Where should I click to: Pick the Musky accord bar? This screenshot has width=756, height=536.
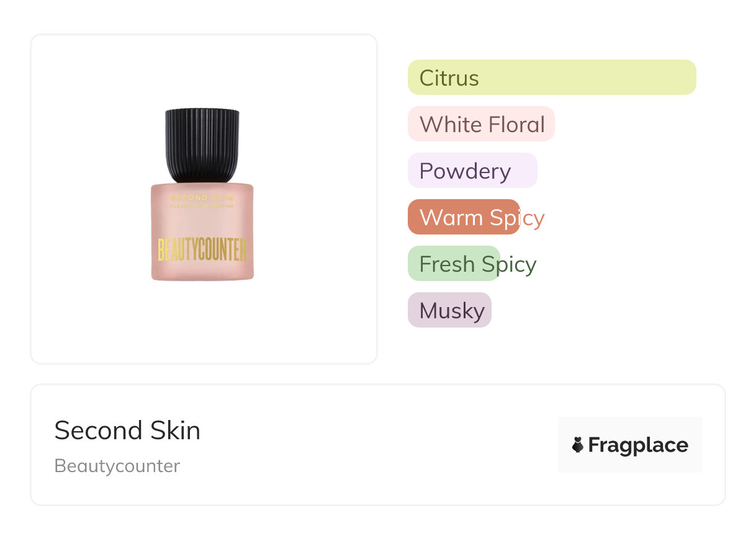point(449,310)
